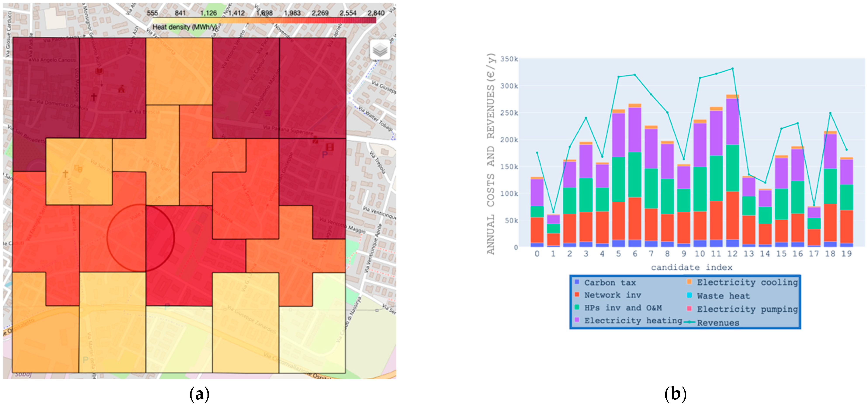868x406 pixels.
Task: Toggle Waste heat legend entry
Action: (x=723, y=296)
